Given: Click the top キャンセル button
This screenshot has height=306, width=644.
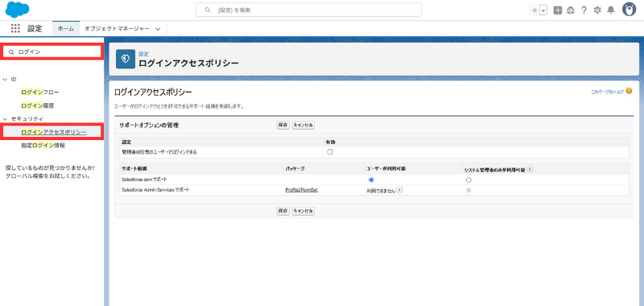Looking at the screenshot, I should [303, 126].
